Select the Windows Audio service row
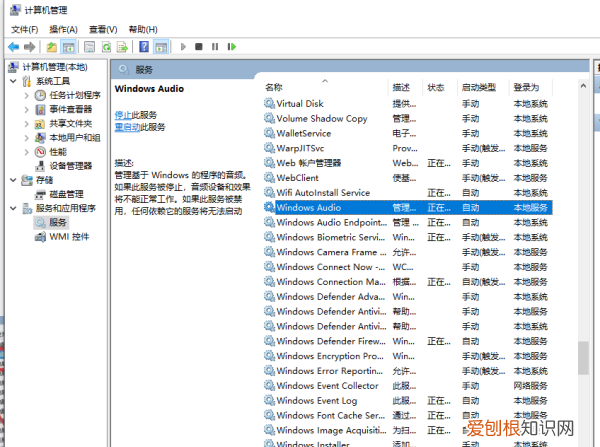Image resolution: width=600 pixels, height=447 pixels. click(x=408, y=207)
